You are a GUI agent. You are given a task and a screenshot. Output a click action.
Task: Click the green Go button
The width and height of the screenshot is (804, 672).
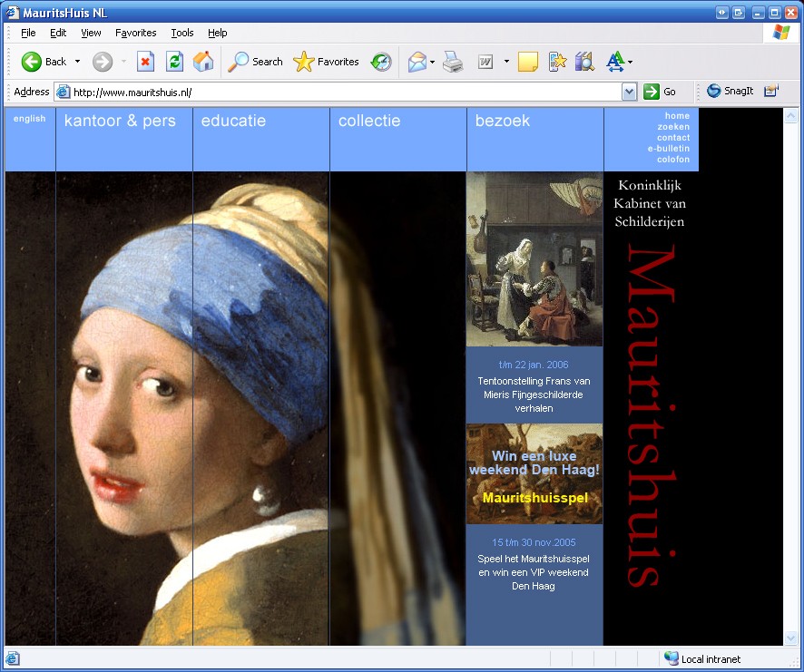660,92
